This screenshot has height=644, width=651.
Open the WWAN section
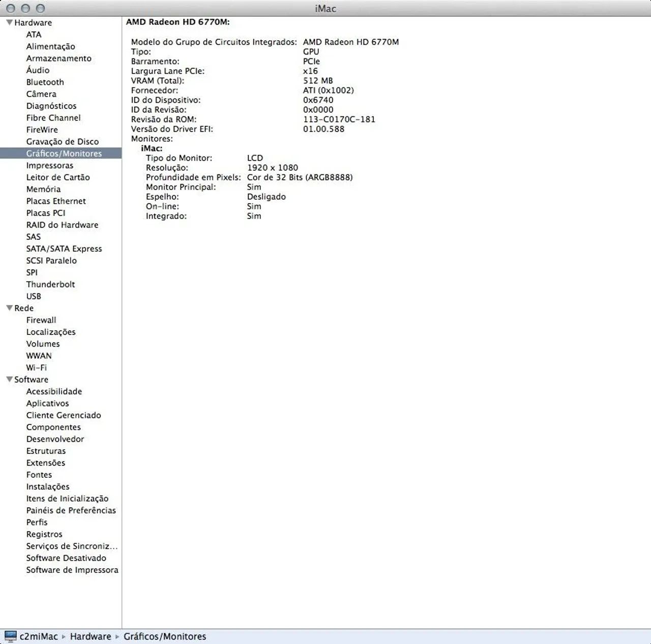(x=39, y=356)
